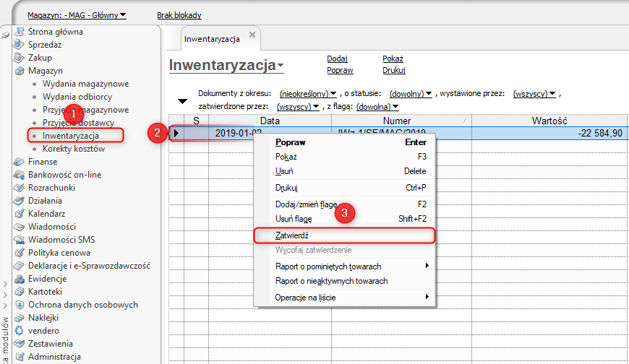Screen dimensions: 629x364
Task: Choose Raport o nieaktywnych towarach
Action: click(x=345, y=281)
